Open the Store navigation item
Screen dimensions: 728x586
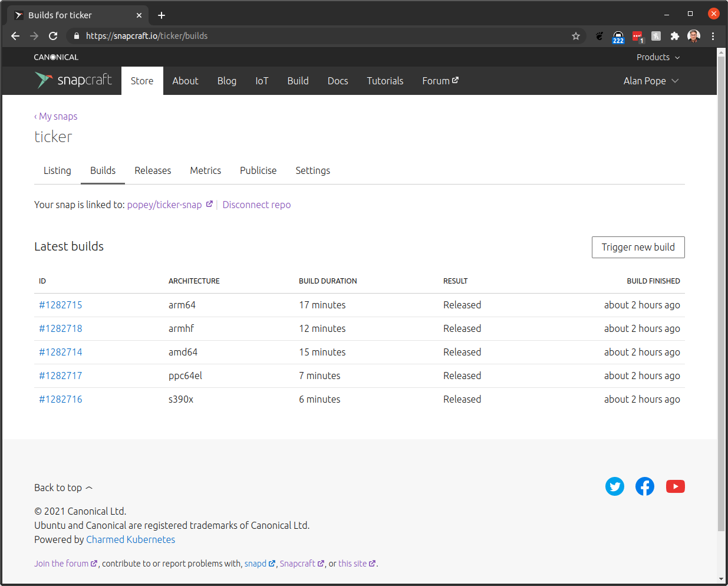(142, 81)
